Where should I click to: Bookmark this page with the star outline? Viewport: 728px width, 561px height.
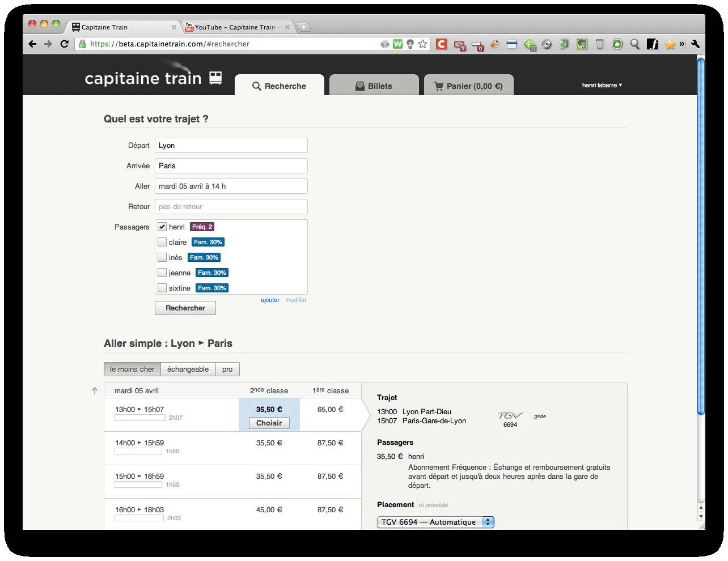click(423, 44)
